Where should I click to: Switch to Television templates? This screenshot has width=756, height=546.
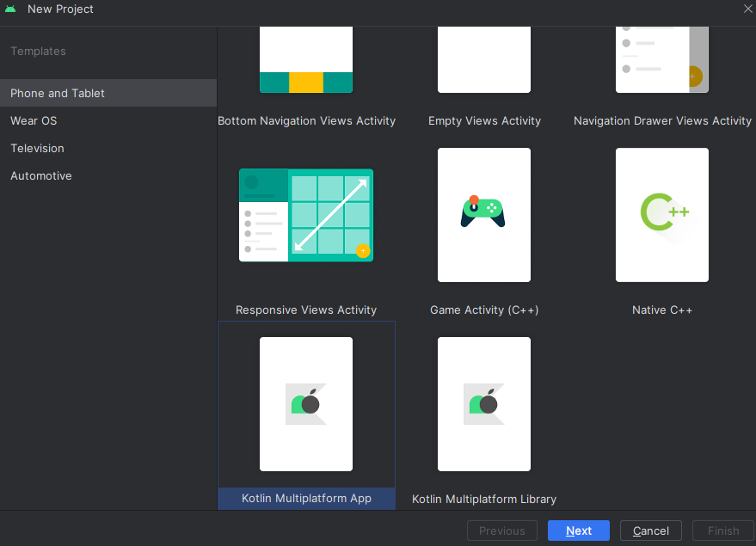tap(37, 148)
